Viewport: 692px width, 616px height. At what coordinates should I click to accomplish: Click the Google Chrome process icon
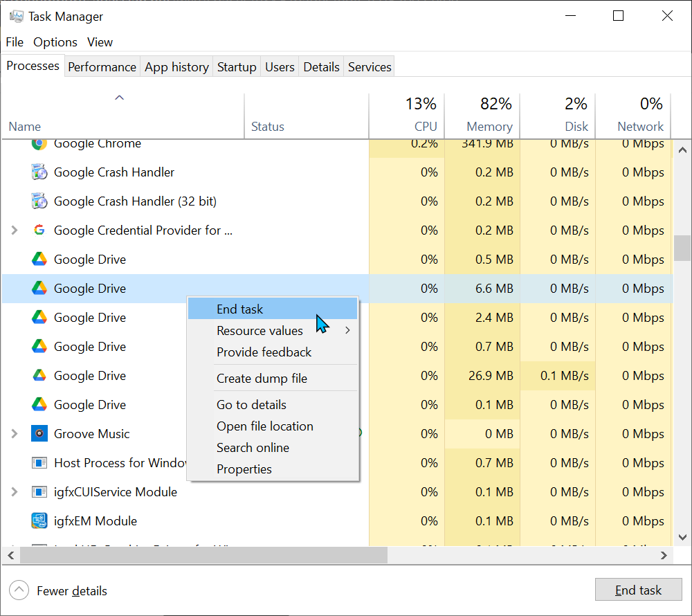(39, 144)
